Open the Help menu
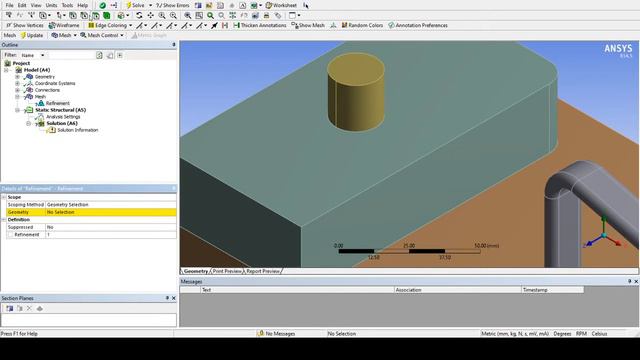Screen dimensions: 640x360 click(82, 5)
